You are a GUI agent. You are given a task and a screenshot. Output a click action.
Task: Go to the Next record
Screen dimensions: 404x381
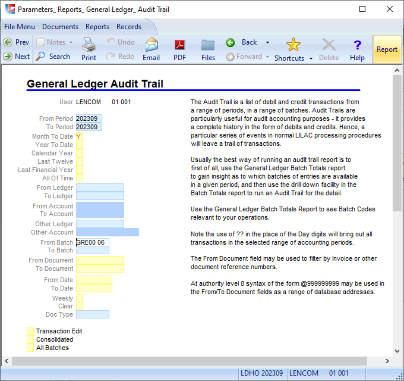point(17,56)
